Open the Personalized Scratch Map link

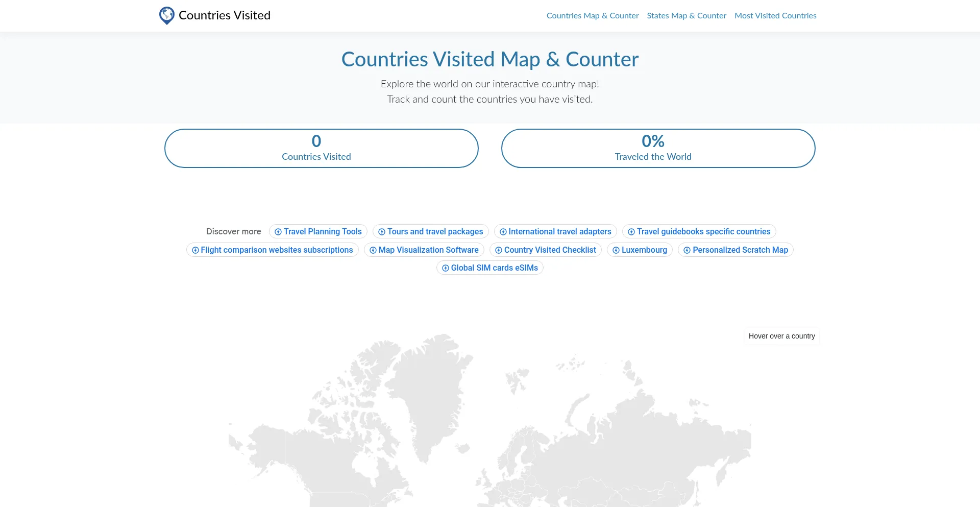740,250
